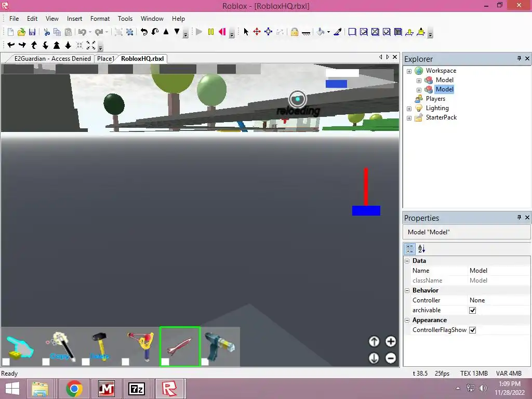Click the camera tilt down arrow button

(374, 358)
